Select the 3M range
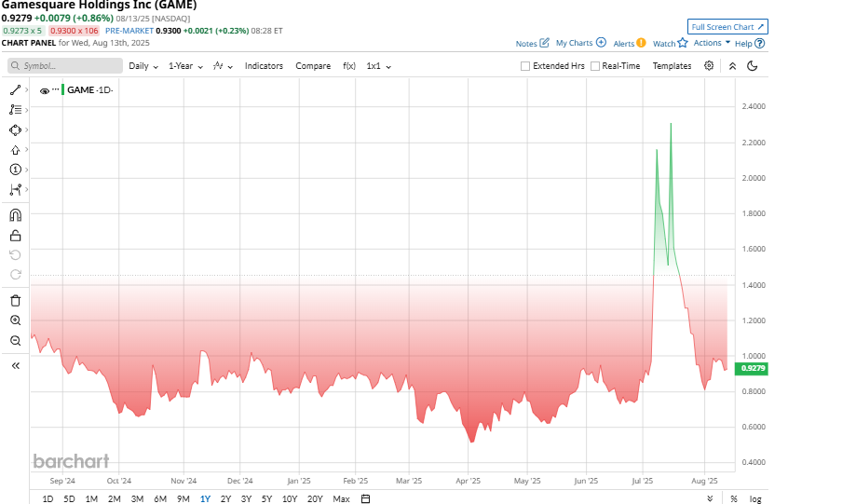 [137, 498]
